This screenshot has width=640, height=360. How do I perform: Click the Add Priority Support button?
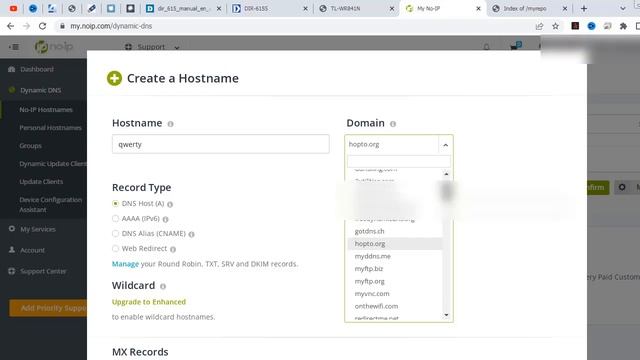pyautogui.click(x=48, y=308)
